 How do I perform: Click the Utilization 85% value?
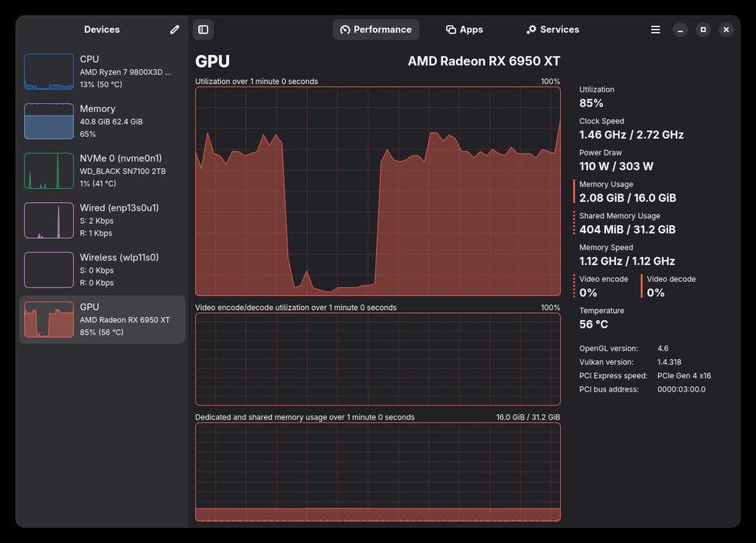591,103
